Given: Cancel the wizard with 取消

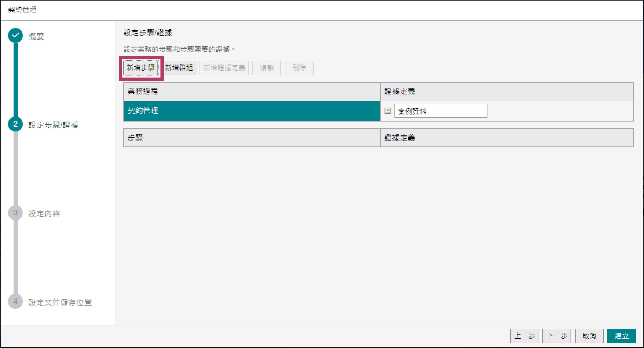Looking at the screenshot, I should 589,336.
